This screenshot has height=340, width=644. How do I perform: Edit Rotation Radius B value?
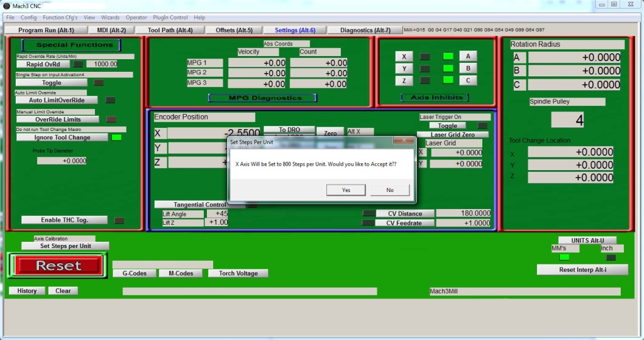575,71
